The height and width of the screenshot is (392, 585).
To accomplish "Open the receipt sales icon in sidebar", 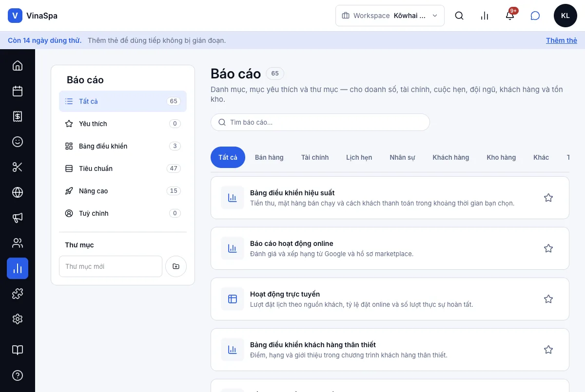I will (x=18, y=116).
